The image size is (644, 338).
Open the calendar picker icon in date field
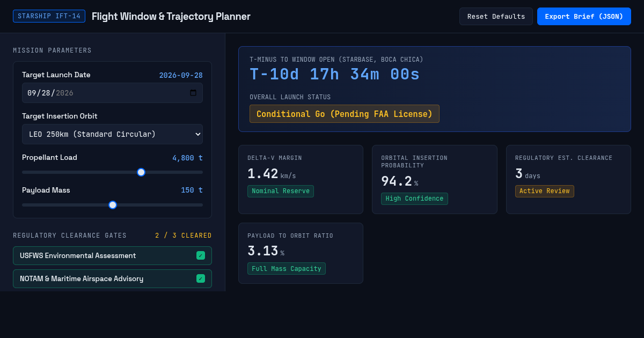click(x=193, y=93)
